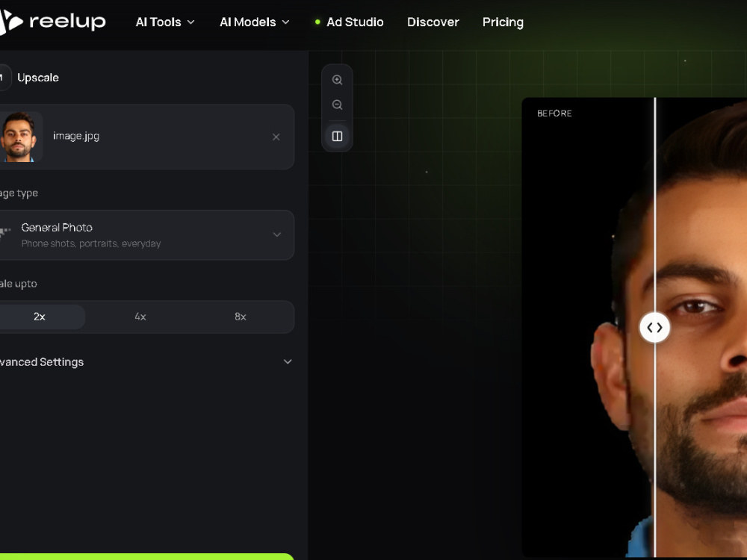Click the before/after comparison slider handle
The height and width of the screenshot is (560, 747).
[654, 328]
